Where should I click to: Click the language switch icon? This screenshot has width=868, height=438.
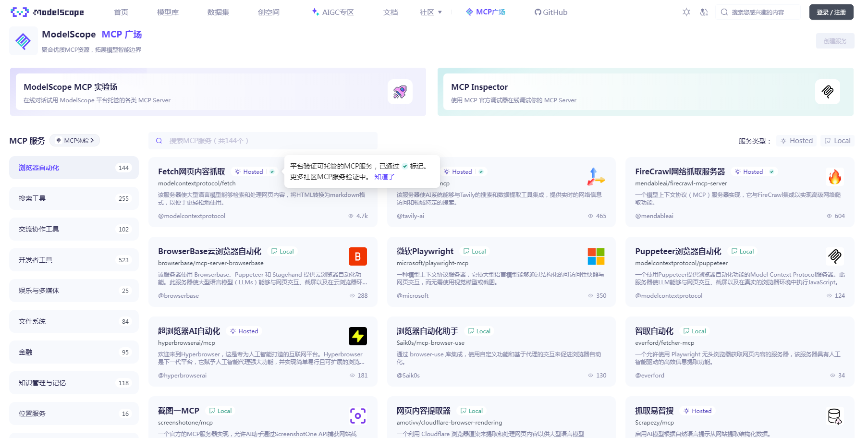point(704,12)
